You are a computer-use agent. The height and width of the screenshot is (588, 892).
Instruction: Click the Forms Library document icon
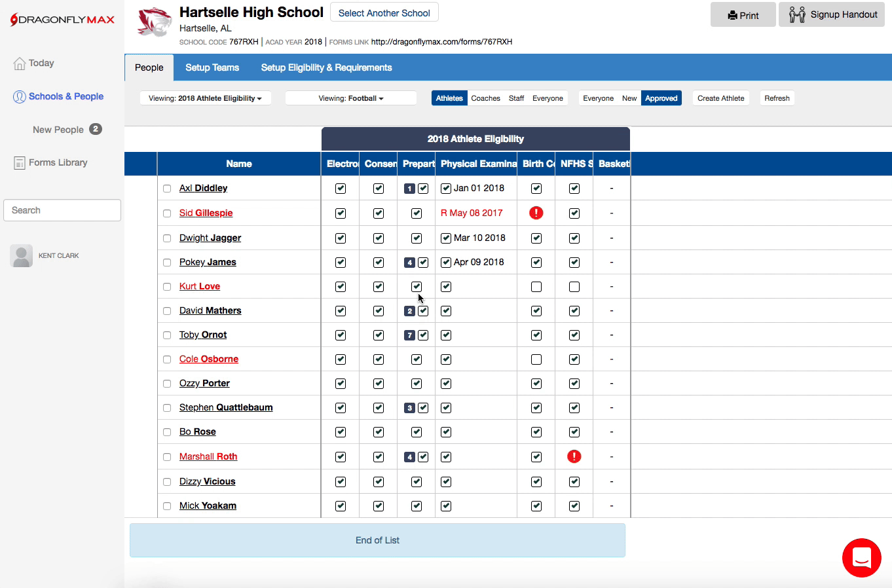tap(20, 163)
